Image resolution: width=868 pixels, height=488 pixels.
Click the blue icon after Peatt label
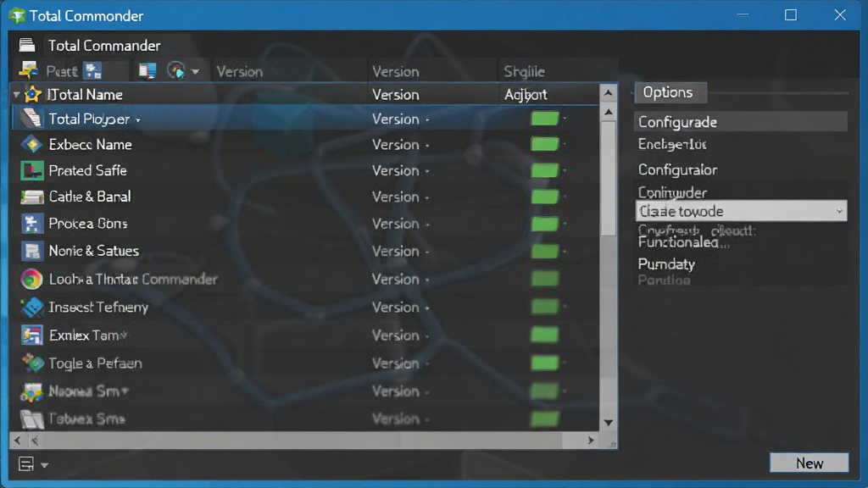click(x=92, y=71)
